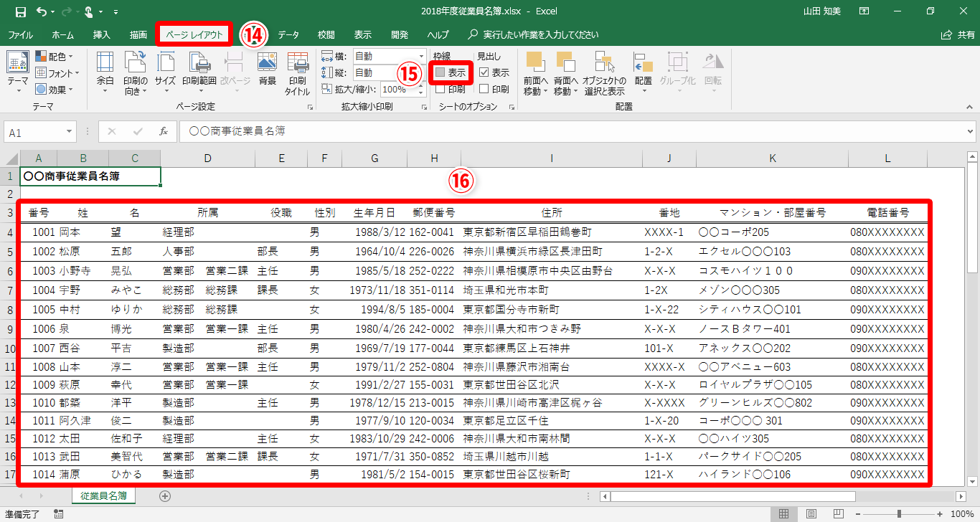Click the horizontal scrollbar thumb
This screenshot has width=980, height=522.
pyautogui.click(x=733, y=496)
